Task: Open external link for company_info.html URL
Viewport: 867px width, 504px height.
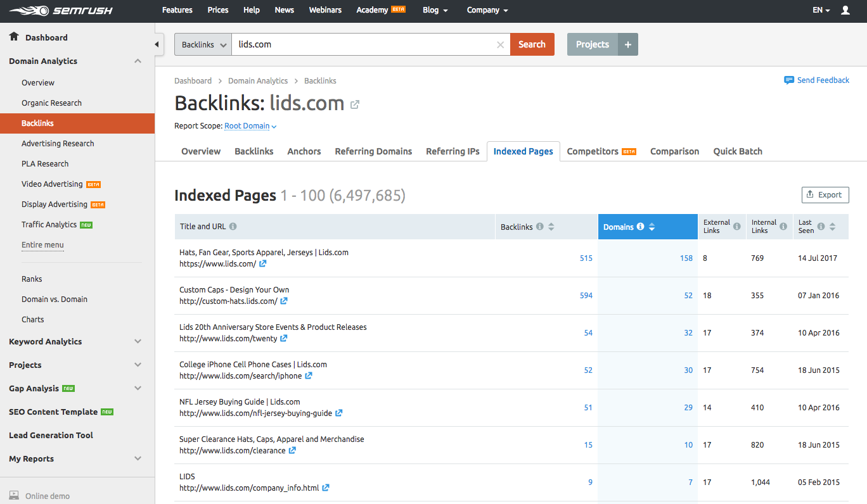Action: (325, 488)
